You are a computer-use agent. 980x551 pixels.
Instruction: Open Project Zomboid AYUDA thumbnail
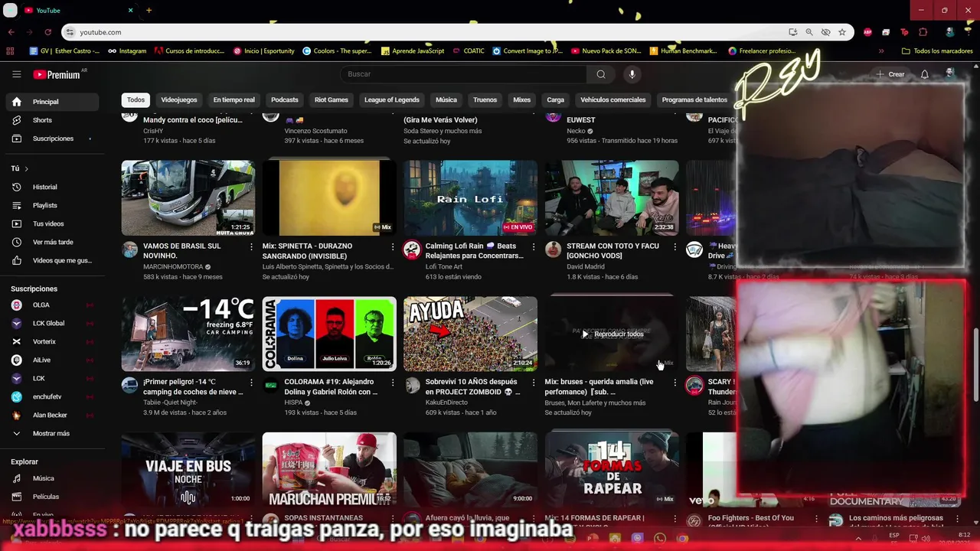click(470, 334)
